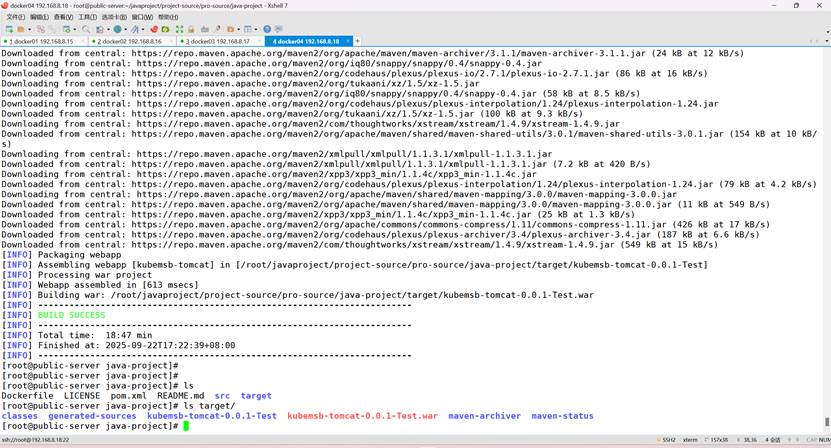The width and height of the screenshot is (831, 448).
Task: Open toolbar overflow arrow at far right
Action: pos(828,31)
